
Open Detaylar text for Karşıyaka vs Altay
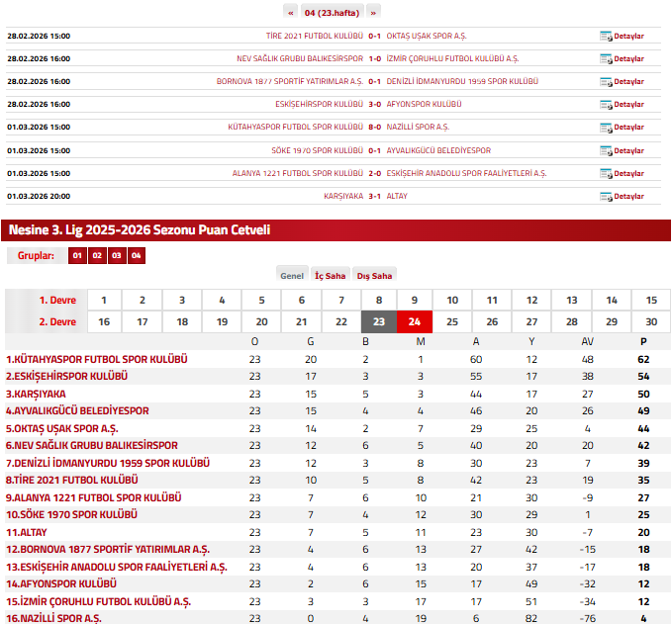pos(628,197)
